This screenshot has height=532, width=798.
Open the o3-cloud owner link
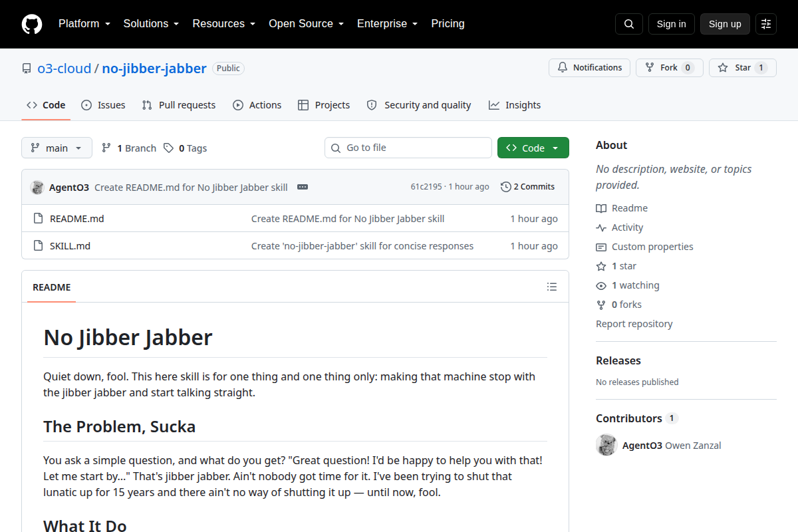(x=65, y=68)
